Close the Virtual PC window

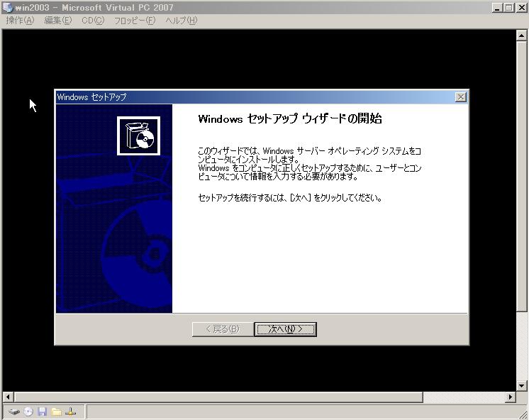521,7
